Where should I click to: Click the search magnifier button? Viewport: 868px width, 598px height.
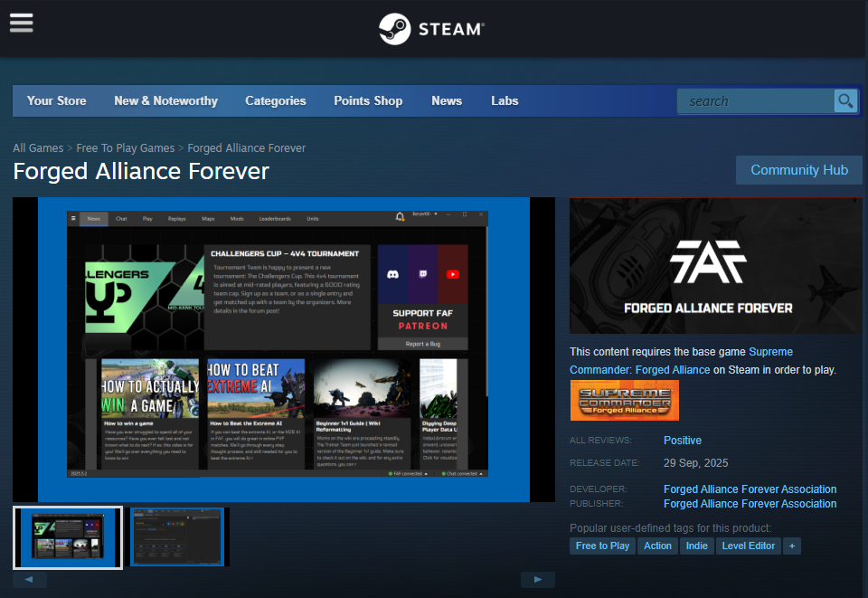(845, 101)
